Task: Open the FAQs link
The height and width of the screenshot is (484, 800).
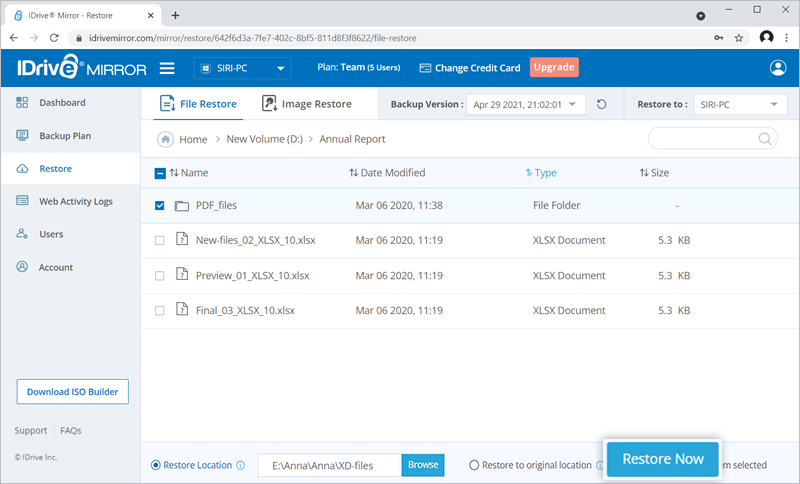Action: [x=71, y=430]
